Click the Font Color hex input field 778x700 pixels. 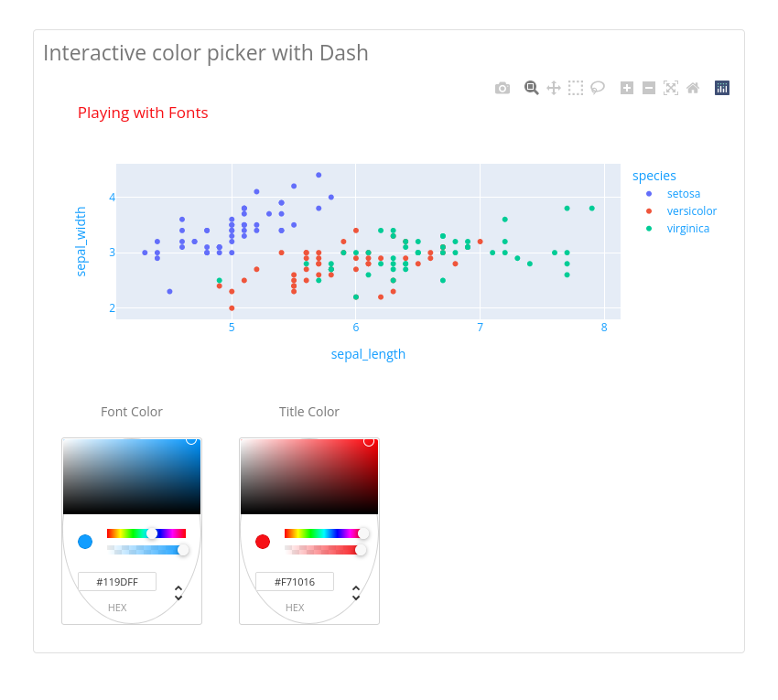117,582
